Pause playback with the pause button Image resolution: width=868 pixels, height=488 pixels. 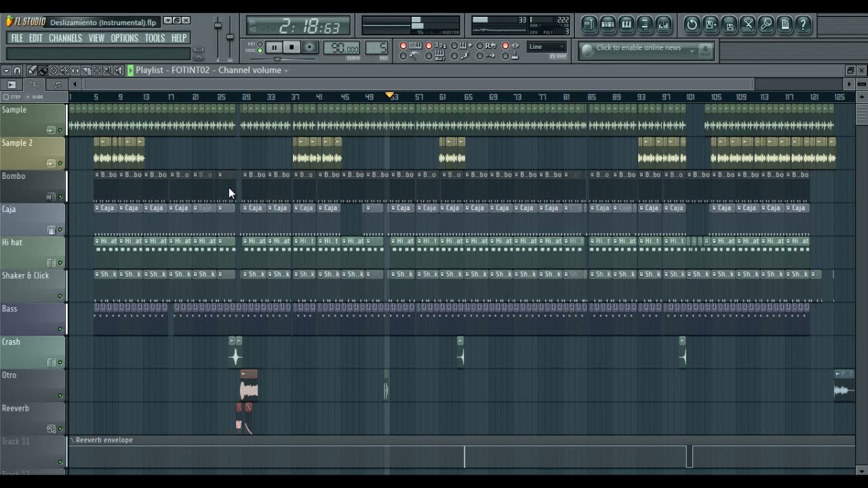click(274, 47)
